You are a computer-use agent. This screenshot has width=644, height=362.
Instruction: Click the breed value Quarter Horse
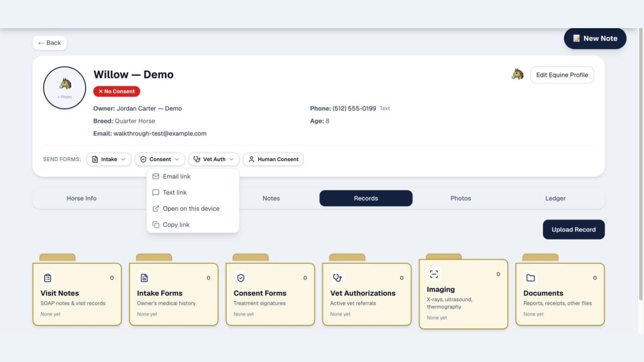135,121
